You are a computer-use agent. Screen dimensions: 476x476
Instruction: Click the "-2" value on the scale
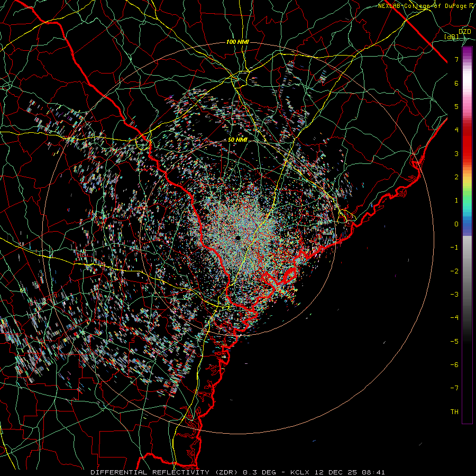pyautogui.click(x=454, y=271)
